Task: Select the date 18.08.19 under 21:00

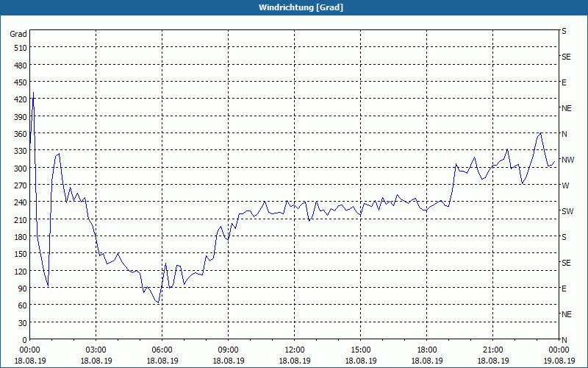Action: pyautogui.click(x=492, y=361)
